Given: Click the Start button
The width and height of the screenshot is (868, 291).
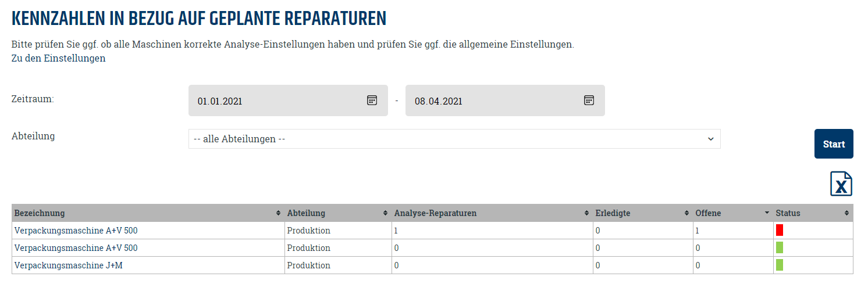Looking at the screenshot, I should tap(833, 144).
